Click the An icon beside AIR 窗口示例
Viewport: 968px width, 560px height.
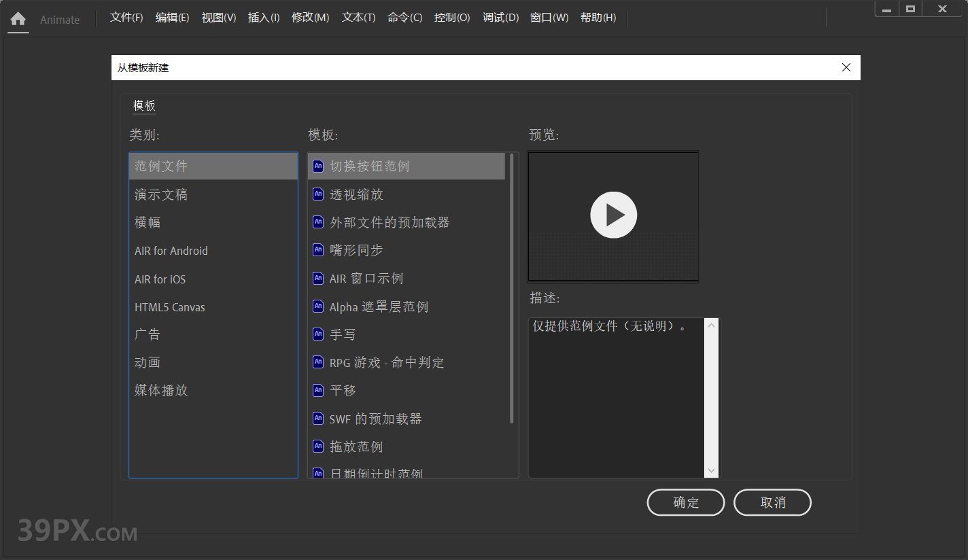pyautogui.click(x=317, y=278)
